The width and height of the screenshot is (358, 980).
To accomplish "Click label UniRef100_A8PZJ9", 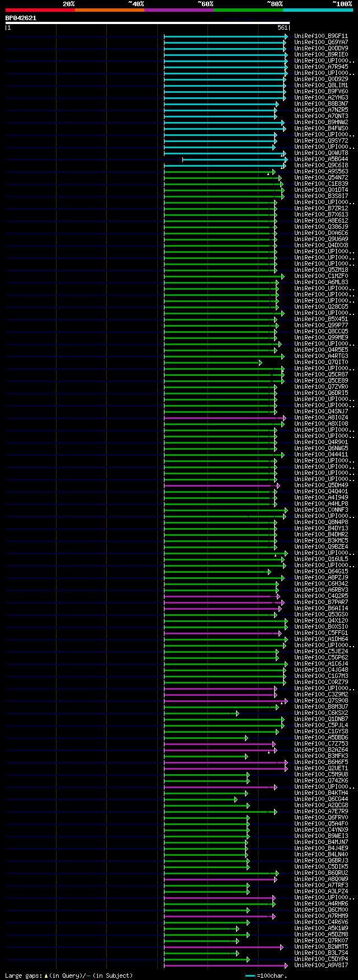I will pos(321,577).
